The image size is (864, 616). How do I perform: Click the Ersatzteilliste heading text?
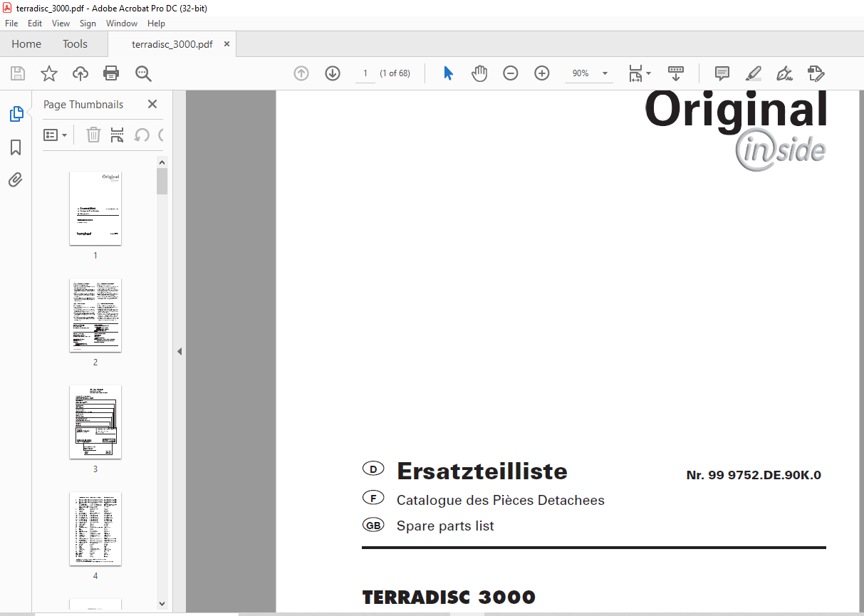tap(482, 471)
